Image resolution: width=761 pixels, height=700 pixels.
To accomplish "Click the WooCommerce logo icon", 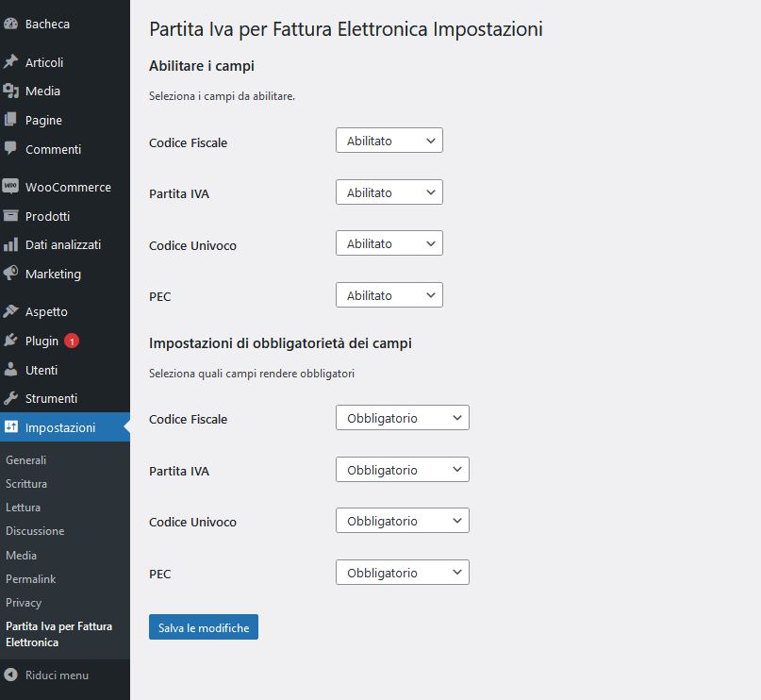I will [11, 187].
